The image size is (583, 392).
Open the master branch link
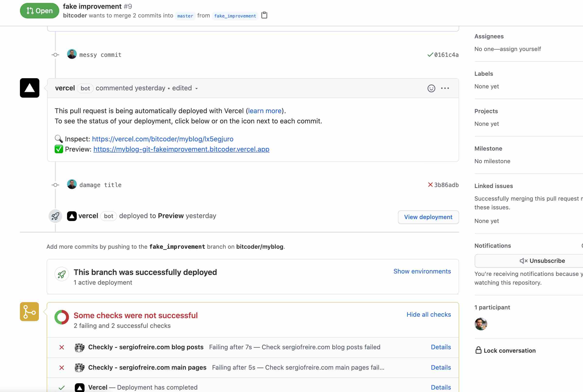coord(185,16)
